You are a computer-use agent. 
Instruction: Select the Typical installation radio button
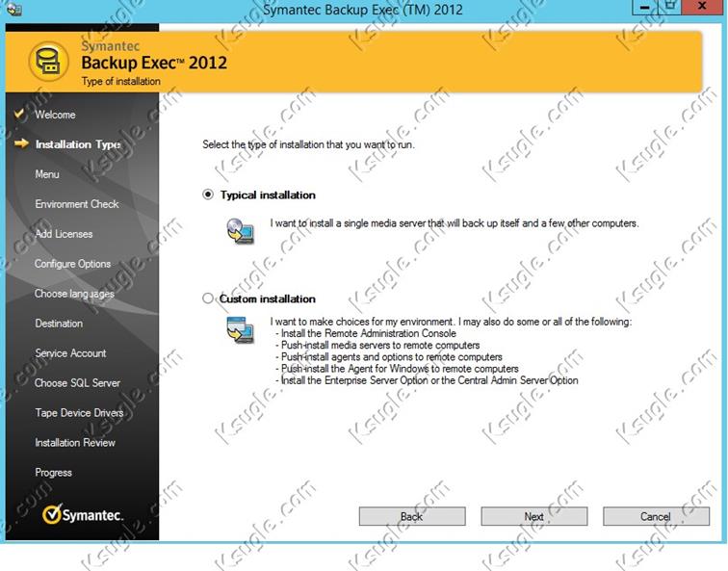coord(208,195)
